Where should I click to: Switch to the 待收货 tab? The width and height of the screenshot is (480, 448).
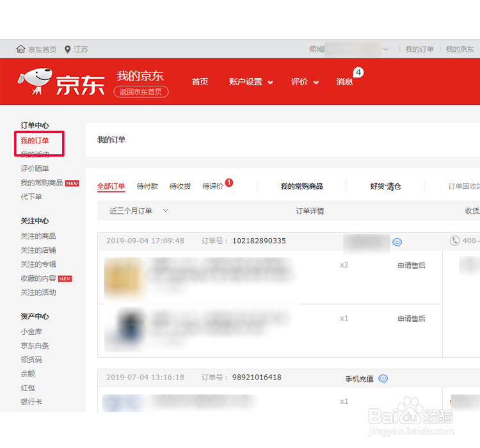pyautogui.click(x=180, y=186)
